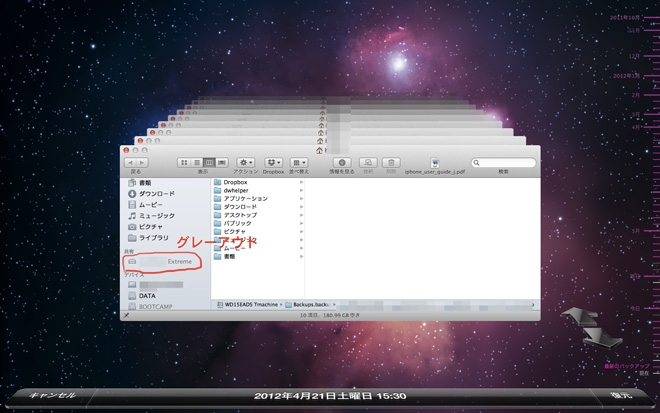The height and width of the screenshot is (413, 660).
Task: Jump to 2012年1月 on the timeline
Action: click(626, 76)
